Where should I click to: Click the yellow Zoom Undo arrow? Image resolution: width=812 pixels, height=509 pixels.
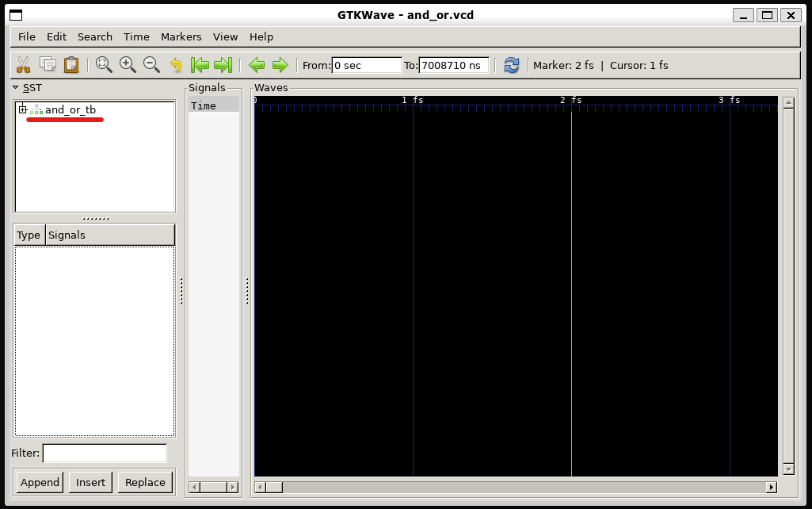point(176,65)
